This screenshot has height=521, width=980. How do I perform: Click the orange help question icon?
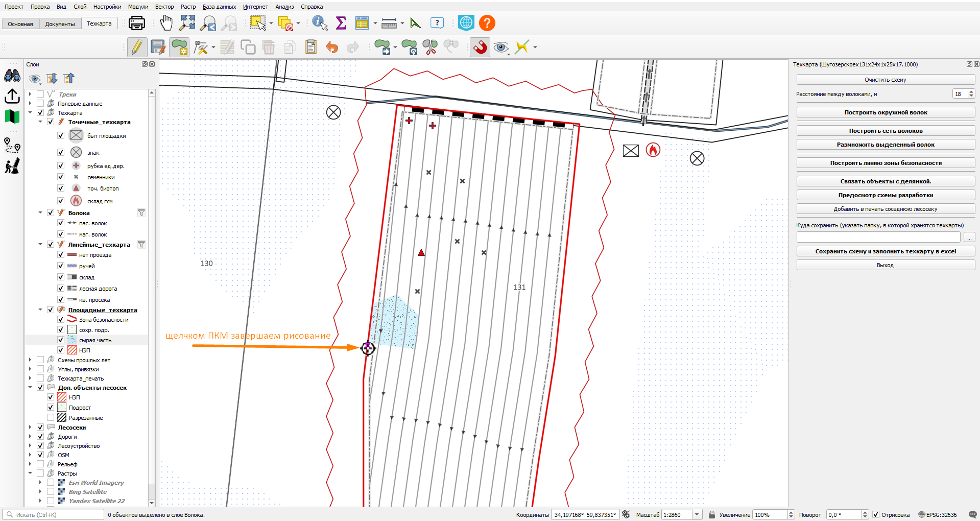(x=487, y=23)
